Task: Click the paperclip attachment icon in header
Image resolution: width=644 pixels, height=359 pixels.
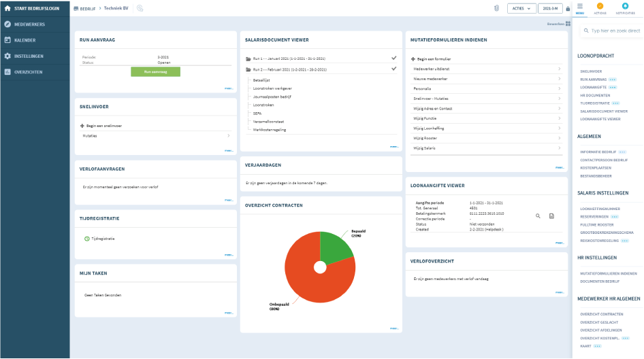Action: click(x=497, y=8)
